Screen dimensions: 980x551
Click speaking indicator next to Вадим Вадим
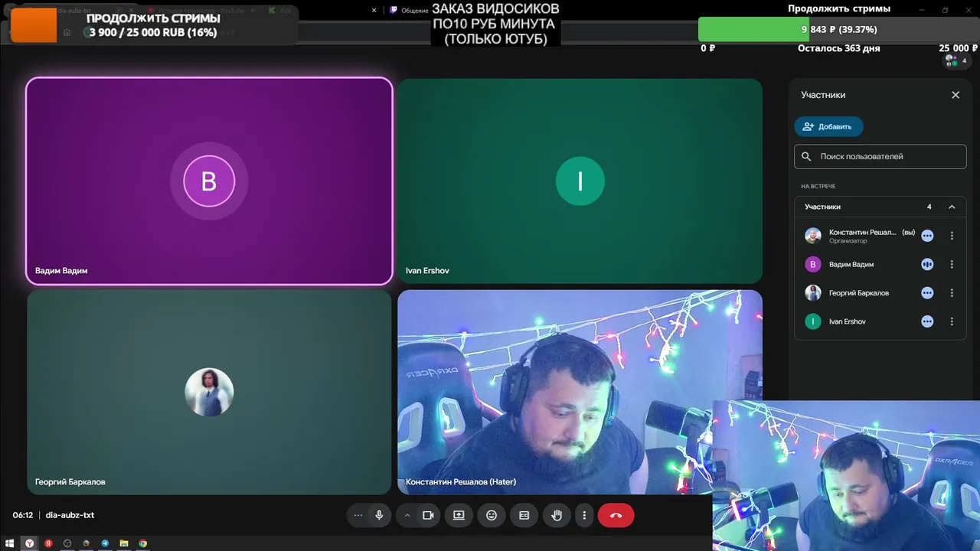[x=927, y=264]
